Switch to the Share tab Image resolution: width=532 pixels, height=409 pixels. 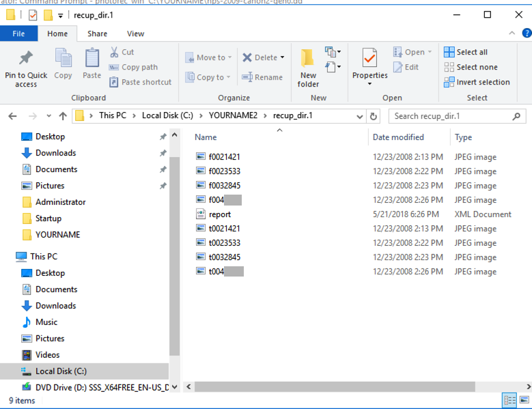coord(97,33)
